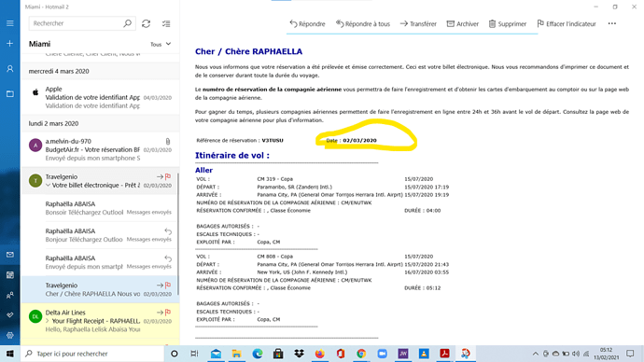Open volume control in system tray
Screen dimensions: 644x362
click(x=576, y=354)
